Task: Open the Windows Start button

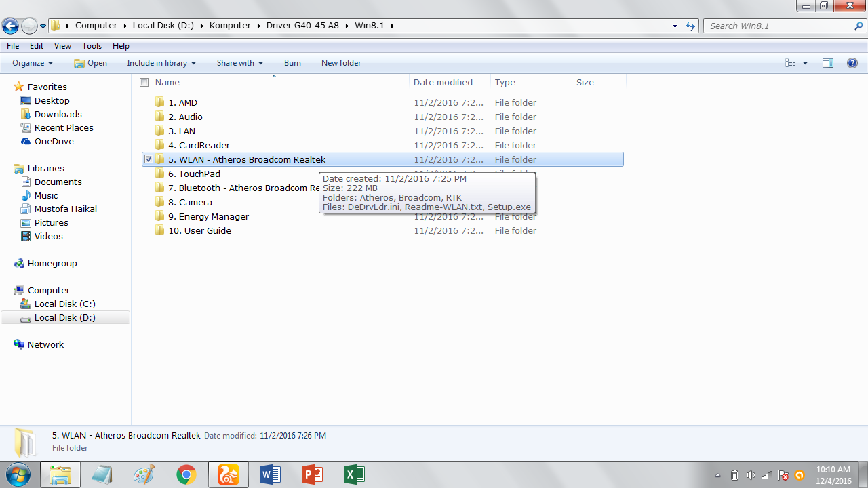Action: click(18, 474)
